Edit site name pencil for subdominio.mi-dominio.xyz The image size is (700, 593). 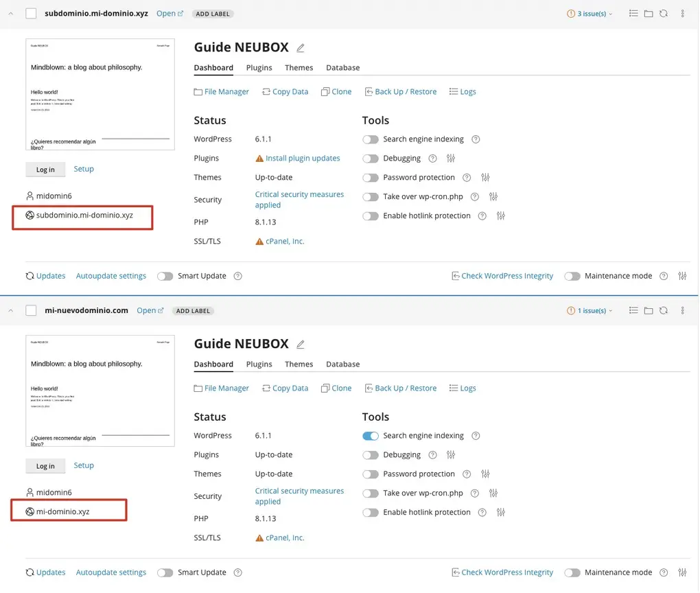coord(301,48)
